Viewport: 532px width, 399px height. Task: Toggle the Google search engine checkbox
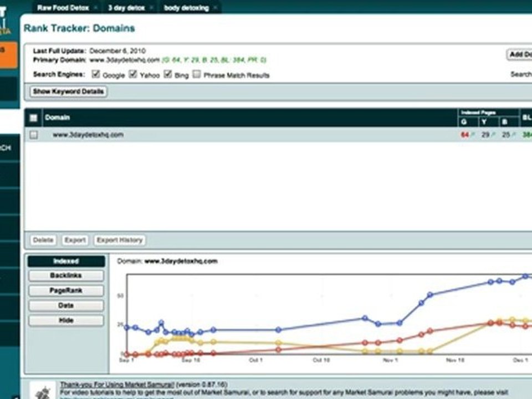click(x=96, y=74)
